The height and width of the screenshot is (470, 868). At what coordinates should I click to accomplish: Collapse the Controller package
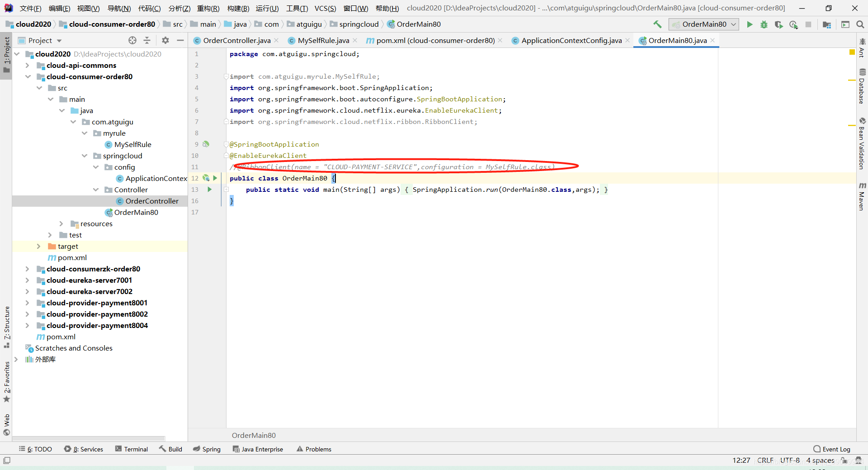point(96,190)
